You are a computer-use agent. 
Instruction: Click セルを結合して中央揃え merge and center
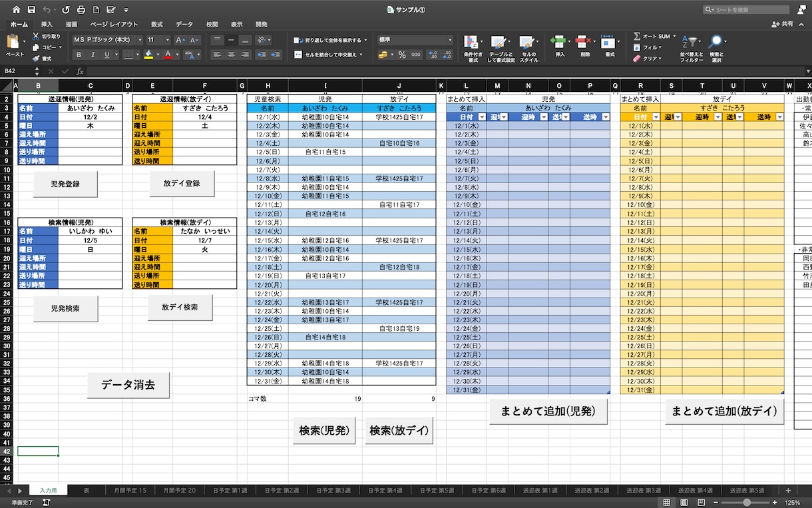click(328, 55)
